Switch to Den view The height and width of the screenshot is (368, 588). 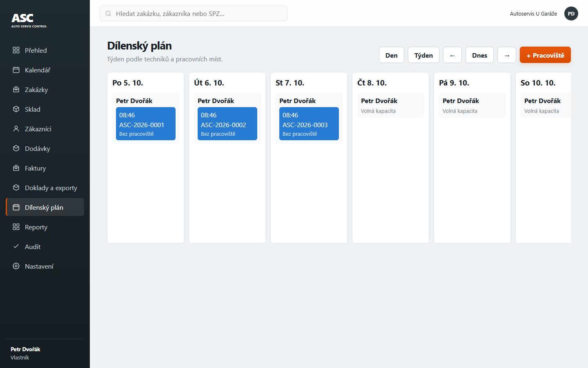click(391, 55)
